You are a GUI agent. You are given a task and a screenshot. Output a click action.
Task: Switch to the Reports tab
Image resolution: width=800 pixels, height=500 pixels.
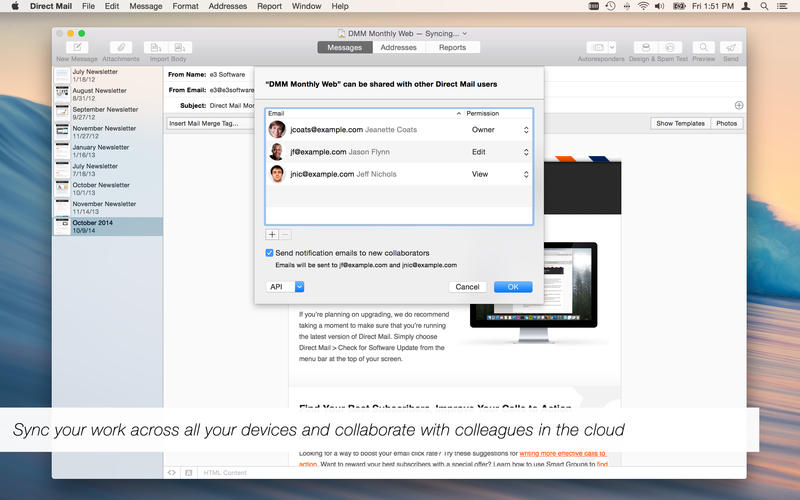click(x=453, y=47)
